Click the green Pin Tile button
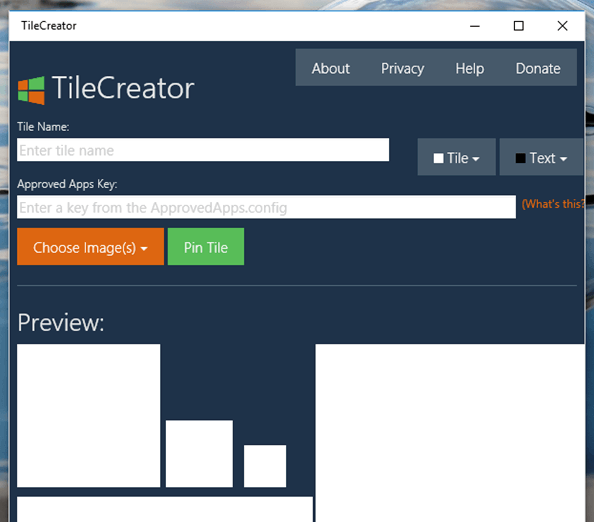Viewport: 594px width, 522px height. click(x=206, y=247)
